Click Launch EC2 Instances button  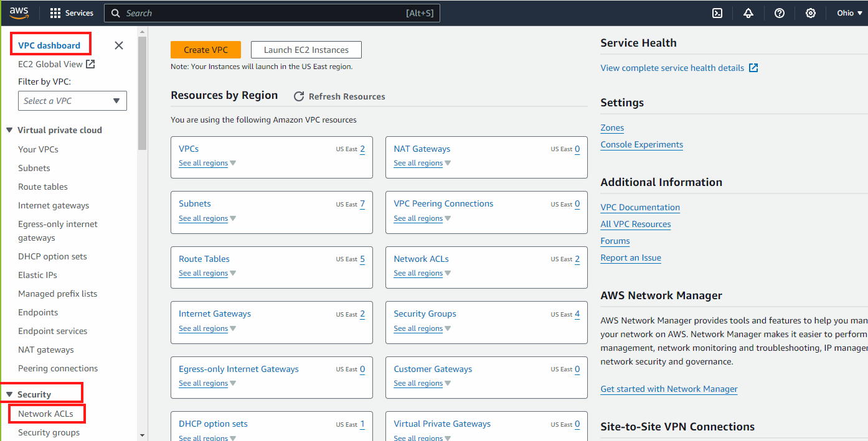pos(306,50)
